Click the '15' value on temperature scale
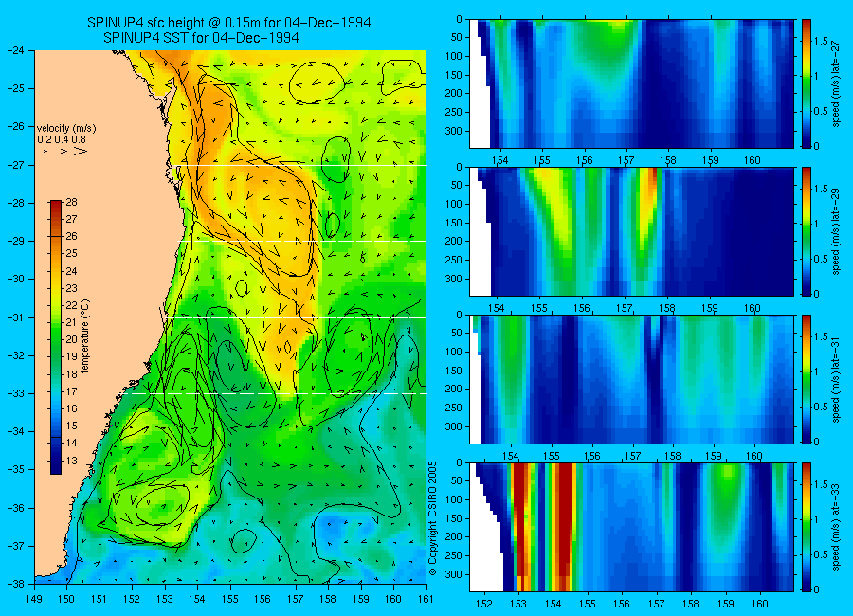Viewport: 853px width, 616px height. (72, 426)
